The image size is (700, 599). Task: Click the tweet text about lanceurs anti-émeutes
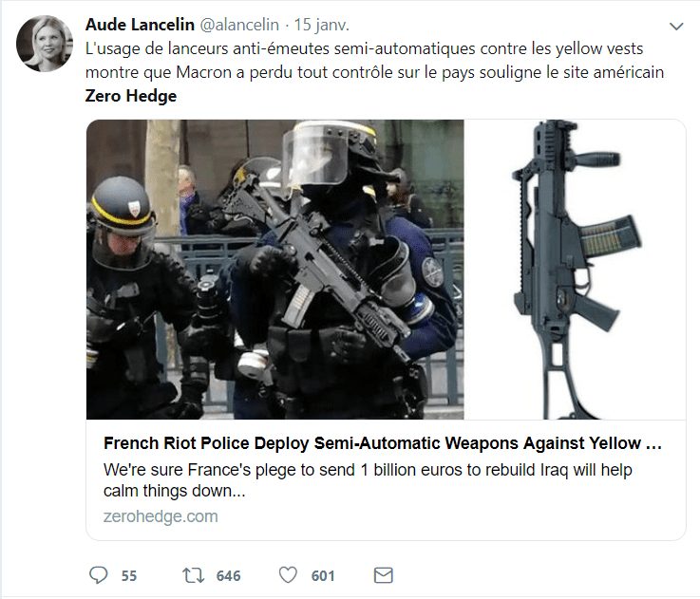tap(365, 48)
